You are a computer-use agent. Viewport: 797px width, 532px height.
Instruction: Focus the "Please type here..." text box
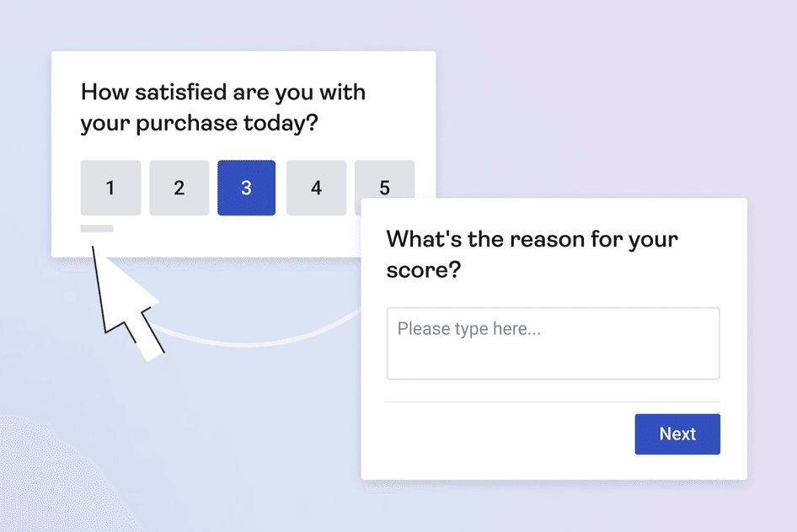[x=553, y=330]
